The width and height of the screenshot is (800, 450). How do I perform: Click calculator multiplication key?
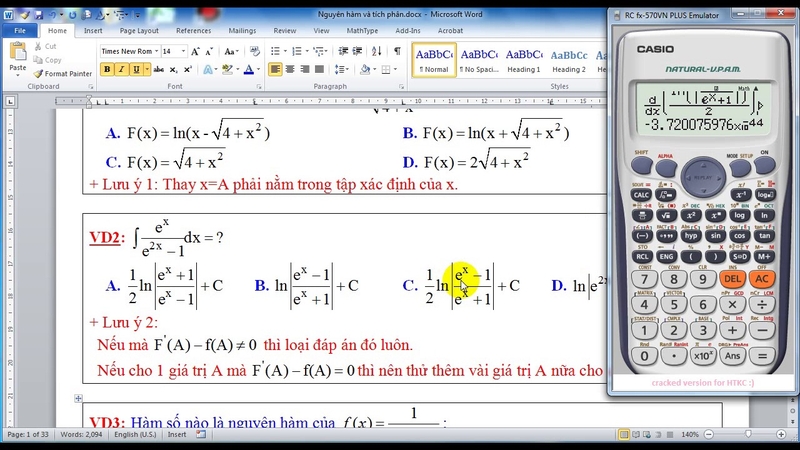click(732, 305)
